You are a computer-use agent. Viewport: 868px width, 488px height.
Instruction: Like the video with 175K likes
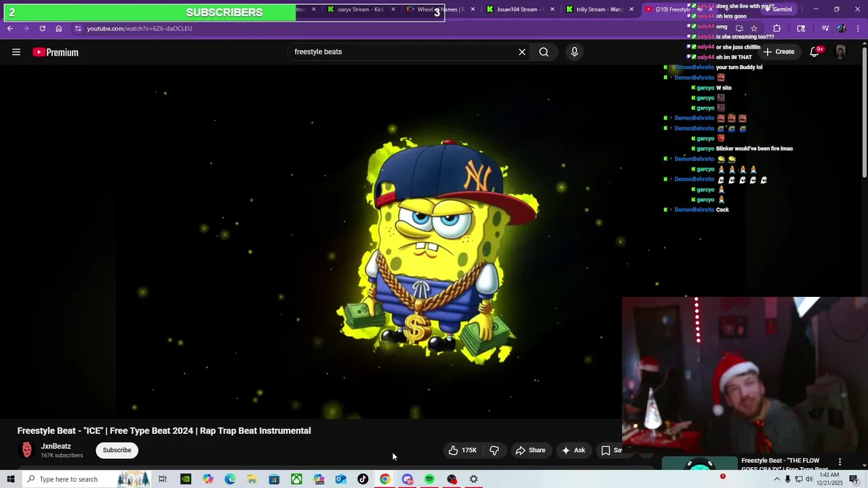(462, 450)
